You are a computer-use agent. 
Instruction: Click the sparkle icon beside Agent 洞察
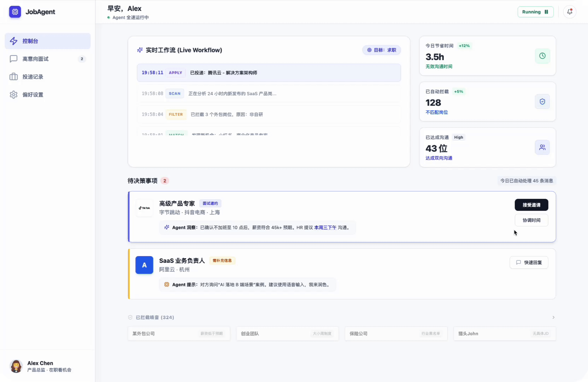click(x=166, y=227)
